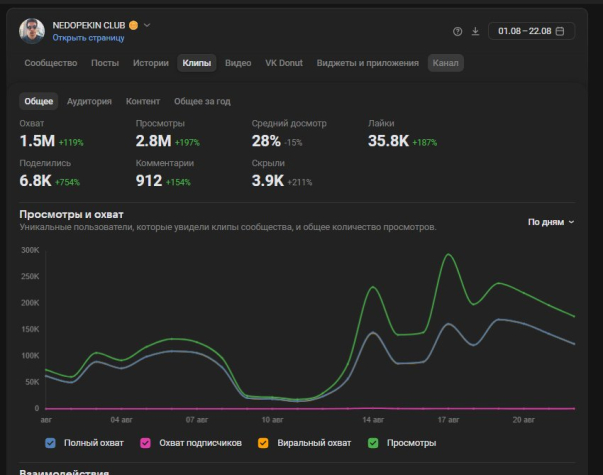The image size is (603, 475).
Task: Click the 17 авг axis label
Action: [448, 420]
